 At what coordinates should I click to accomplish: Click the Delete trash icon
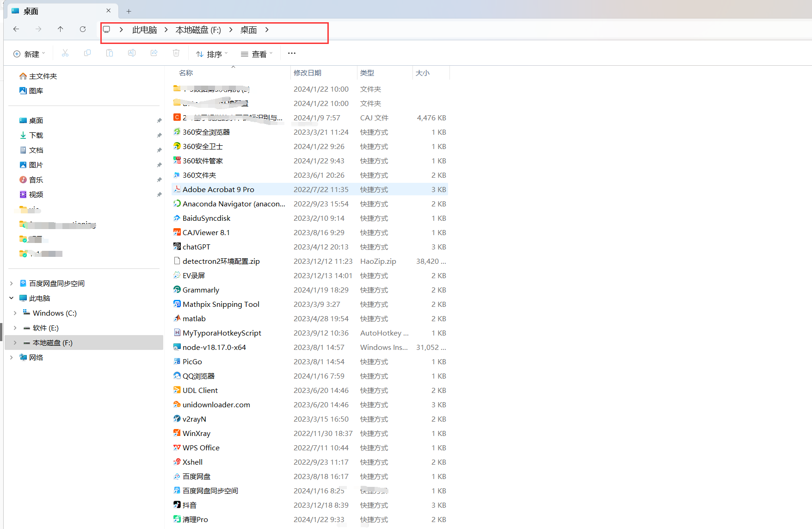coord(176,54)
